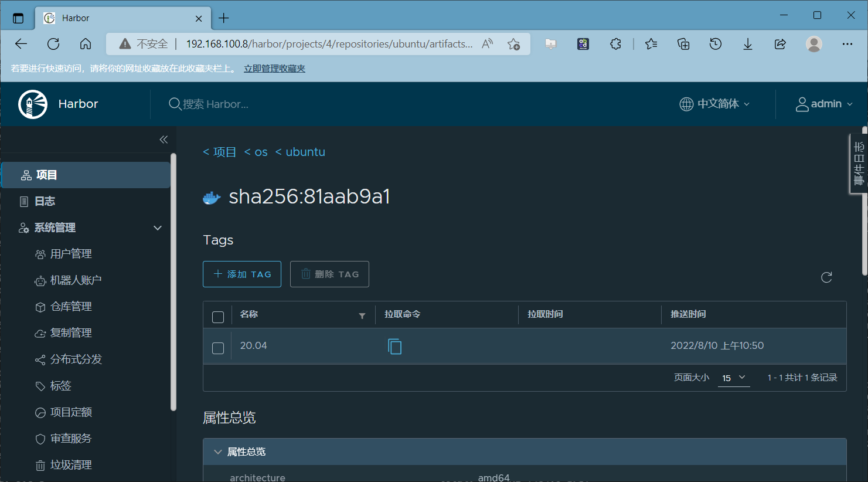
Task: Click the browser address bar URL
Action: coord(329,44)
